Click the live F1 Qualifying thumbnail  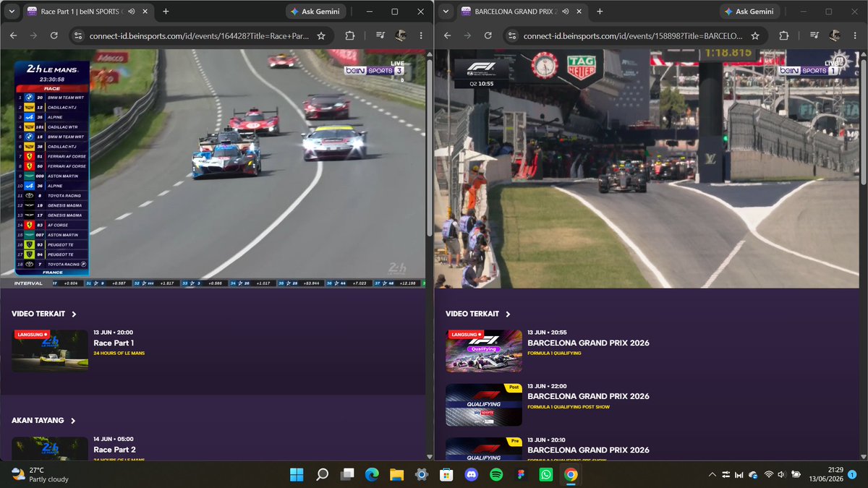coord(484,351)
